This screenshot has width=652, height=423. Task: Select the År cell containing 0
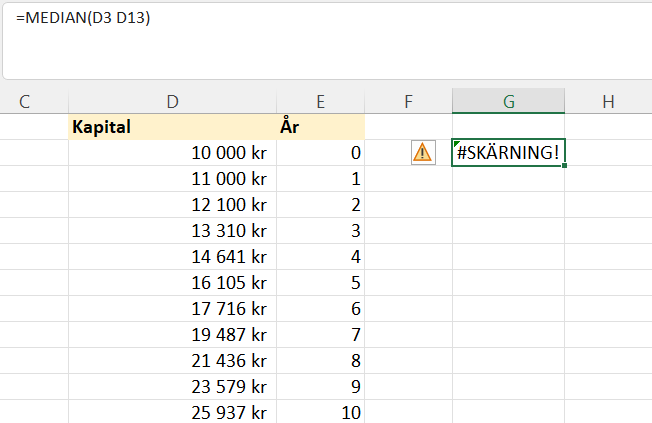320,153
